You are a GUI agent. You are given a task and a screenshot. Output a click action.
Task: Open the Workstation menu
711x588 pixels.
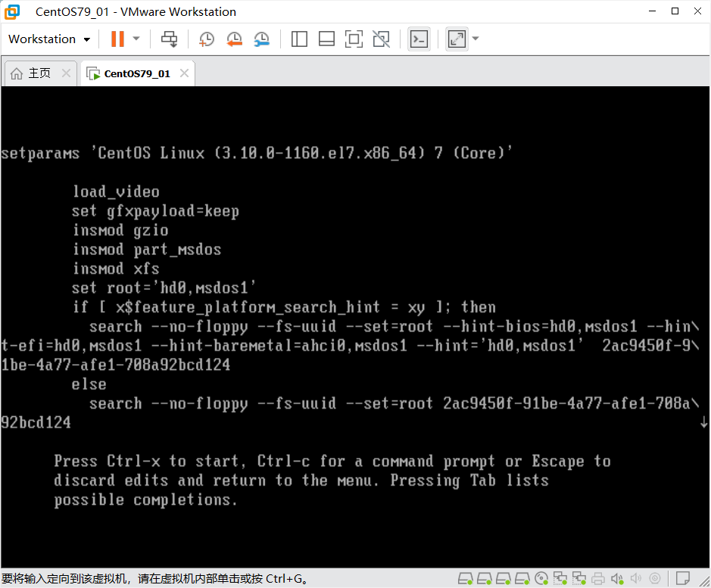coord(49,39)
